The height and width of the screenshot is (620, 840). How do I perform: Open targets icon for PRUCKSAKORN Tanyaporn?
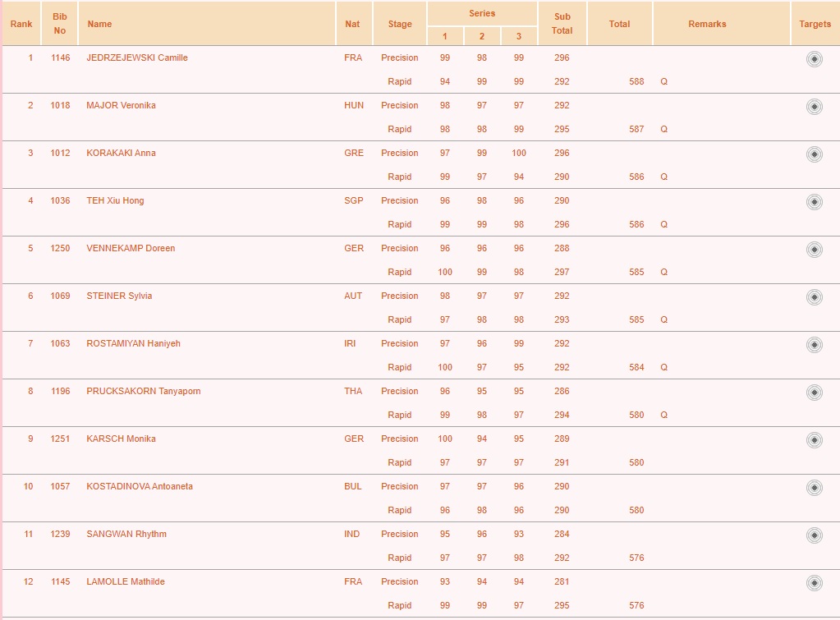pos(814,393)
